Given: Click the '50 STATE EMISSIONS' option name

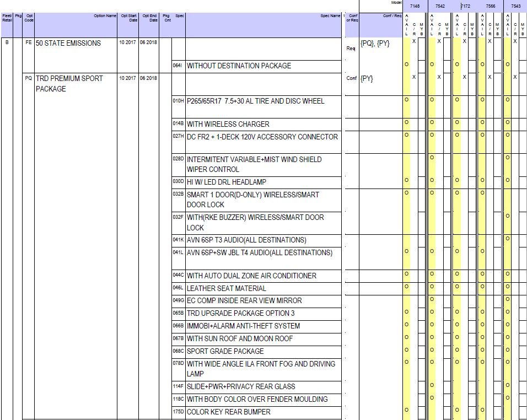Looking at the screenshot, I should pyautogui.click(x=68, y=43).
